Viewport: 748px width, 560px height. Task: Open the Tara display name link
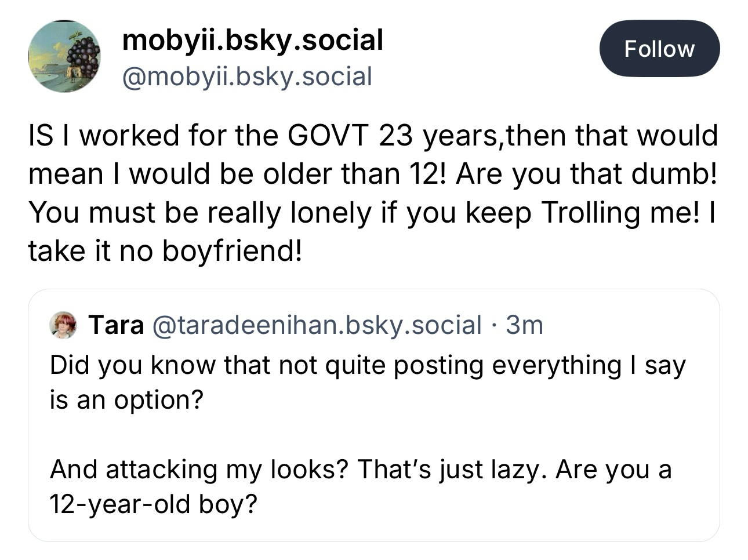tap(116, 325)
